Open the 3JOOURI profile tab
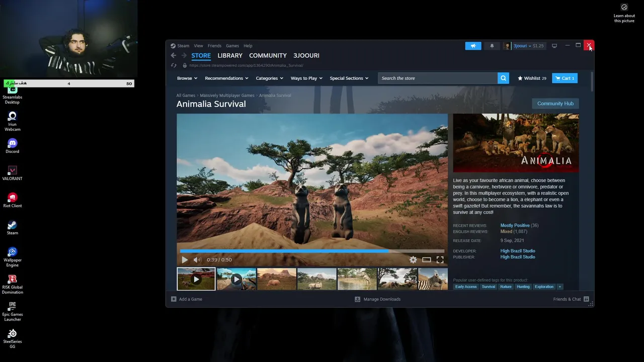 coord(306,55)
